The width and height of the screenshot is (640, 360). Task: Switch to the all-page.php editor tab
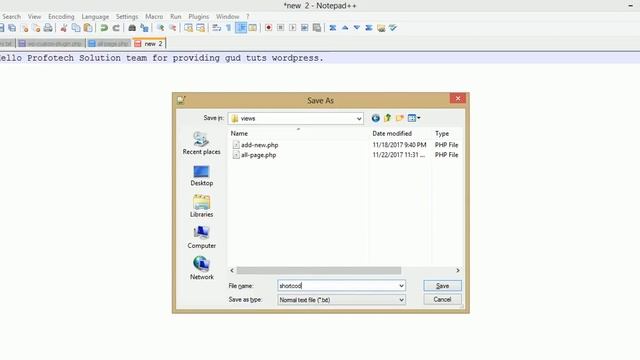pyautogui.click(x=109, y=43)
